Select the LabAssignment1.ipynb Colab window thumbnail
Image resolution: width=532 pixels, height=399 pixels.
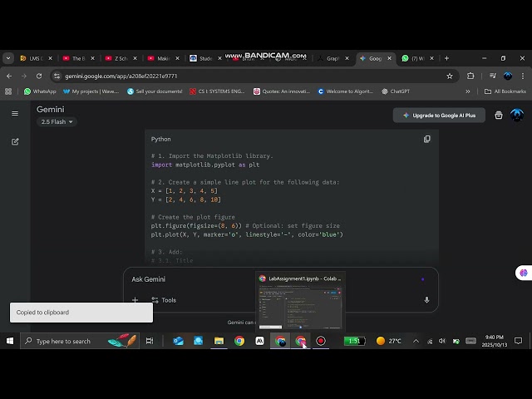(300, 301)
